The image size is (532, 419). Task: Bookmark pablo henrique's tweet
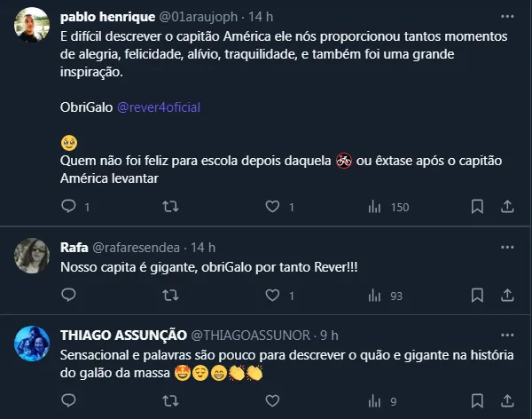tap(477, 207)
